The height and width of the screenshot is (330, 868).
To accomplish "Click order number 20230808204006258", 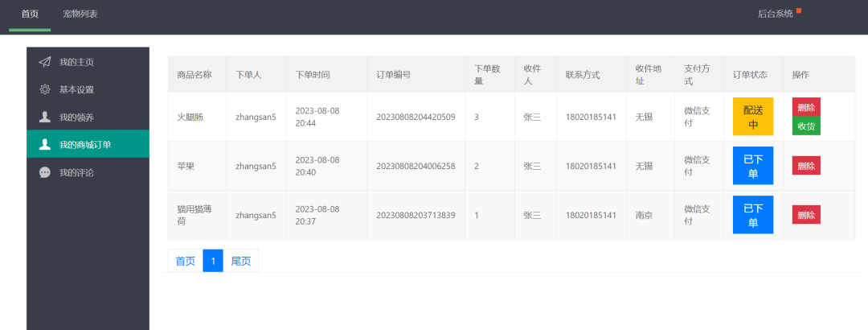I will tap(416, 166).
